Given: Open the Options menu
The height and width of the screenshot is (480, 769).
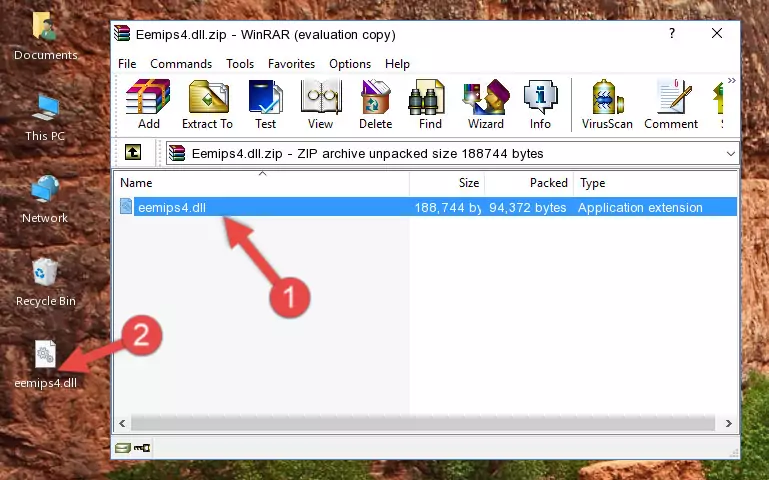Looking at the screenshot, I should pyautogui.click(x=350, y=64).
